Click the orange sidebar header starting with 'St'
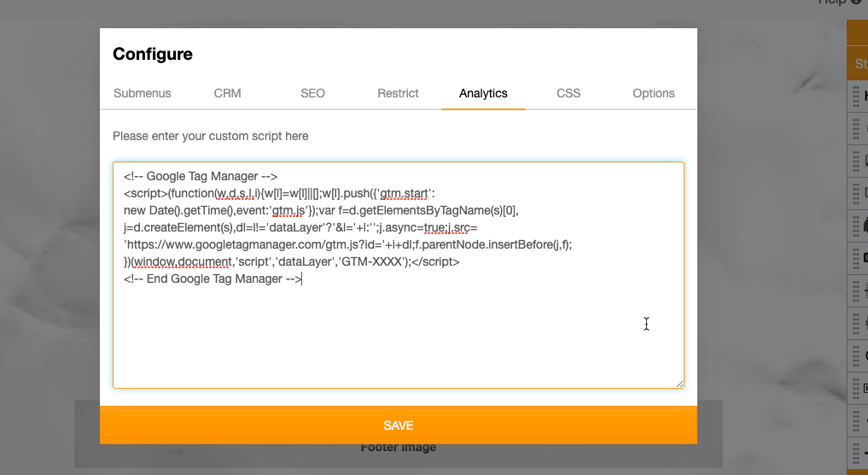868x475 pixels. pos(858,64)
